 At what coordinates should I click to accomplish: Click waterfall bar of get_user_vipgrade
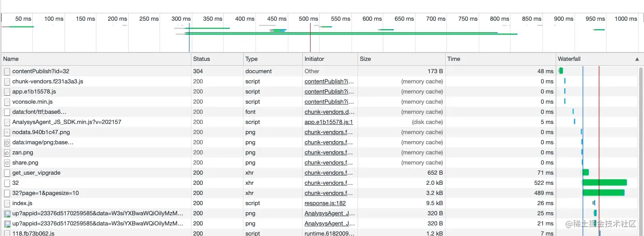[585, 172]
